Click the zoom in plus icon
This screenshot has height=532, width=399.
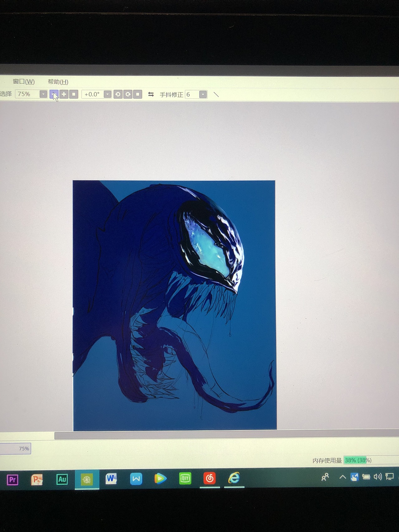coord(64,94)
